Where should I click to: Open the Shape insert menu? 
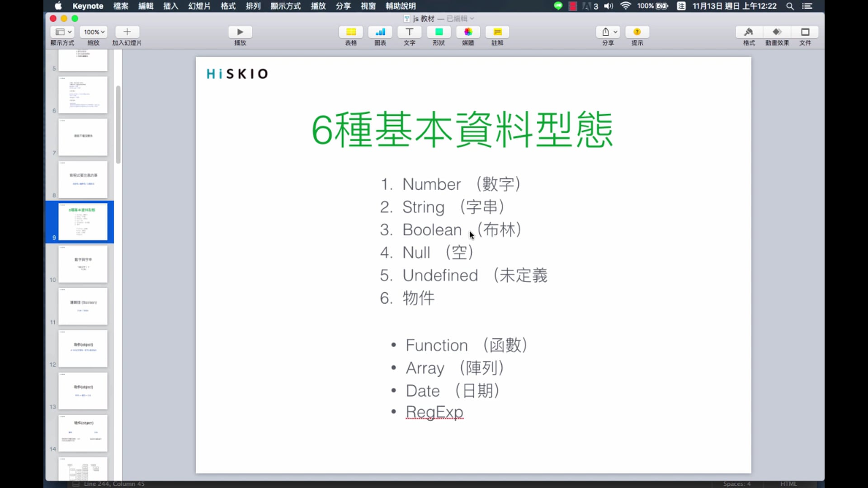tap(439, 32)
